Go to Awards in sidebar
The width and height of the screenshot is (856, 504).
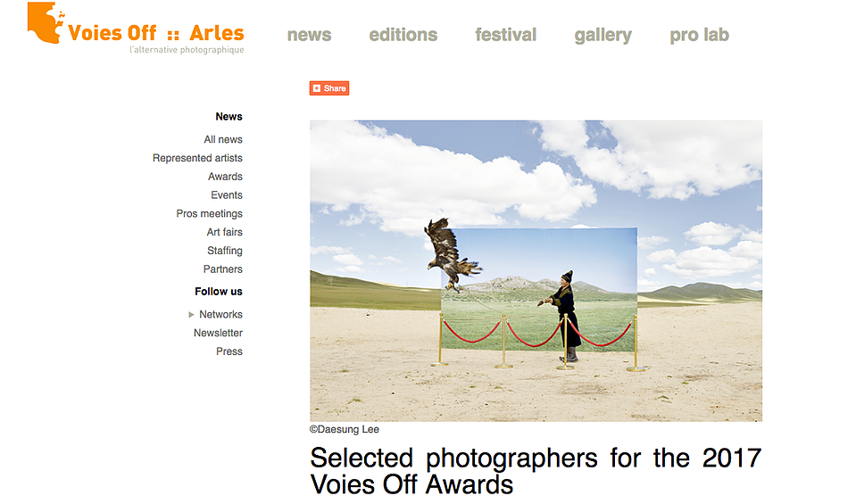pos(225,177)
